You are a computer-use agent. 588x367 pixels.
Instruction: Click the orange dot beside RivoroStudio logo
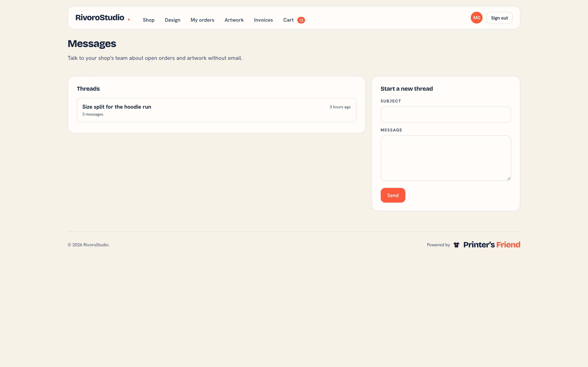point(129,20)
